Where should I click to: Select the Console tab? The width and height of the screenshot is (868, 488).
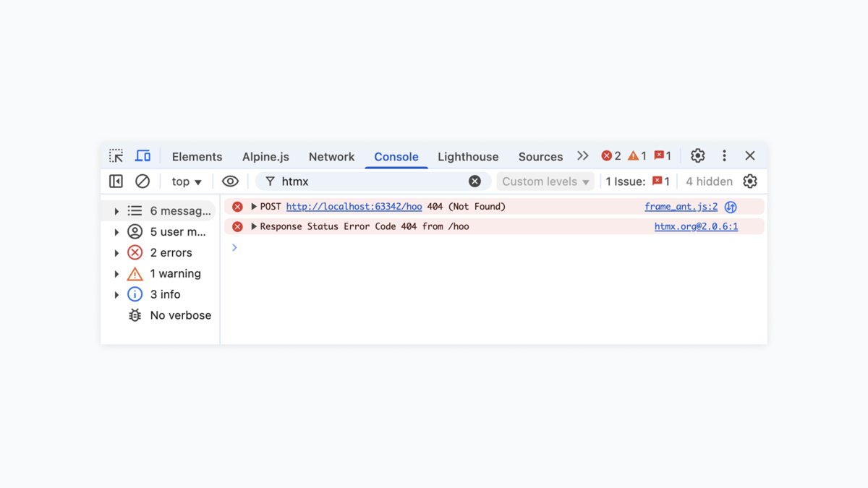[x=396, y=157]
